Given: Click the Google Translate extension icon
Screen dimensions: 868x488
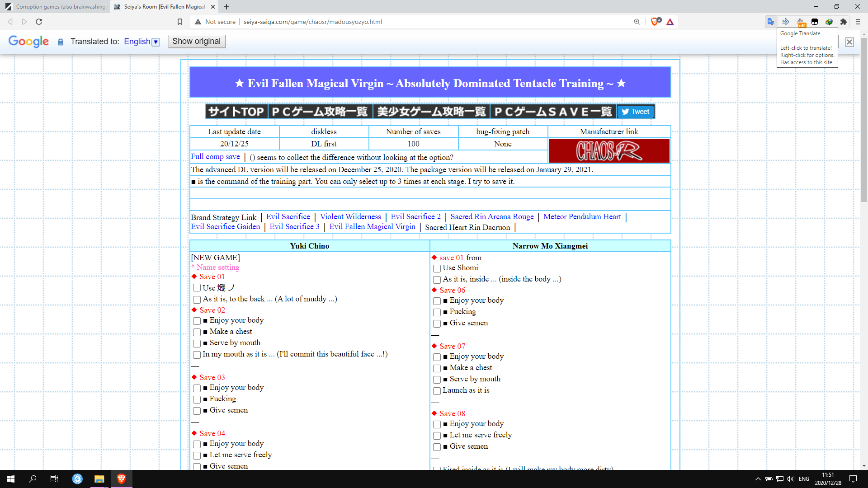Looking at the screenshot, I should (x=771, y=22).
